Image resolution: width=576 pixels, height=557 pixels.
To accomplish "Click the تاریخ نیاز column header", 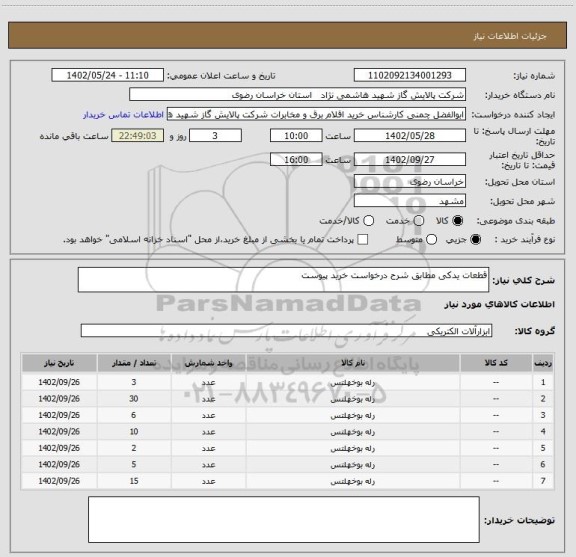I will click(x=59, y=363).
